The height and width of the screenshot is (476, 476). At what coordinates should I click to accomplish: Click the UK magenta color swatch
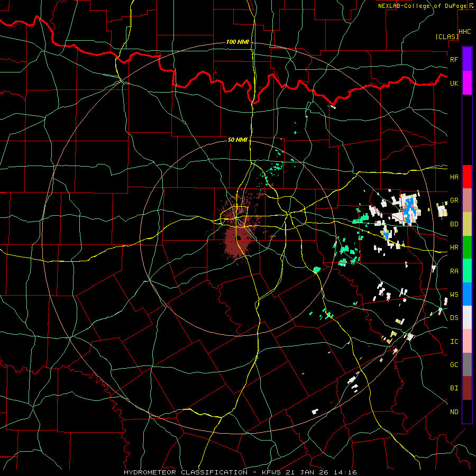[467, 83]
